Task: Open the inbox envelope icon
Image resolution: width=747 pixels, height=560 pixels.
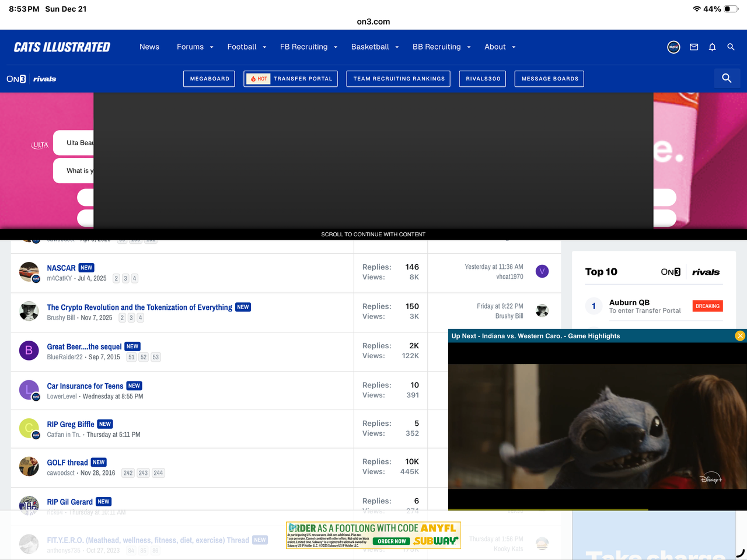Action: 694,47
